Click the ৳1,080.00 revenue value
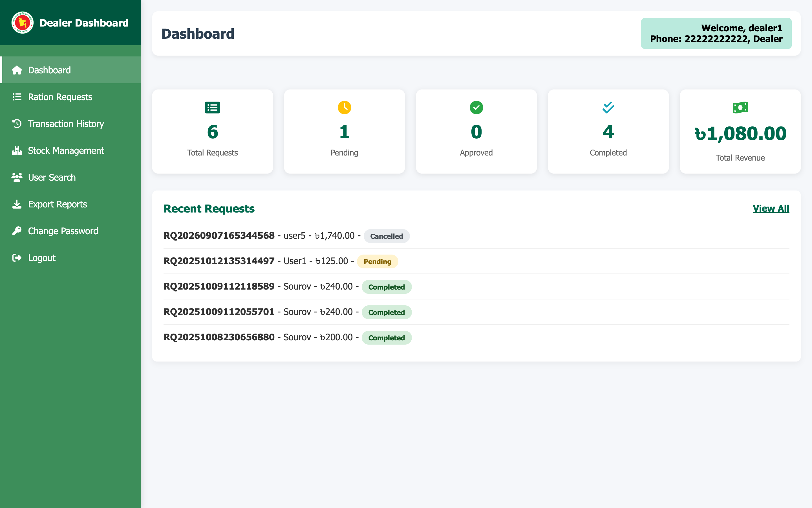Image resolution: width=812 pixels, height=508 pixels. (x=740, y=134)
